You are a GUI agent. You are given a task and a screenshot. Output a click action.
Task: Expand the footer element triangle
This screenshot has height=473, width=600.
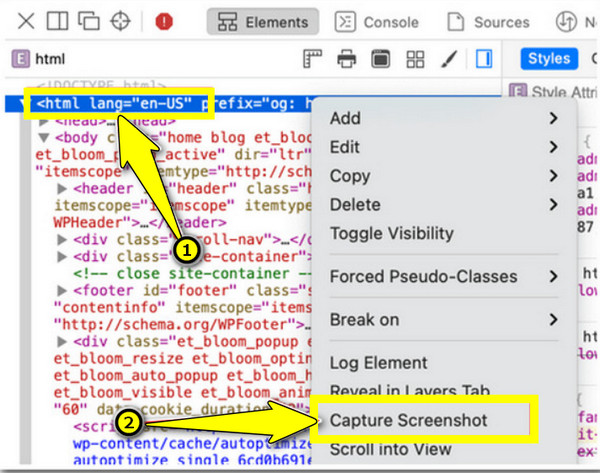coord(62,290)
